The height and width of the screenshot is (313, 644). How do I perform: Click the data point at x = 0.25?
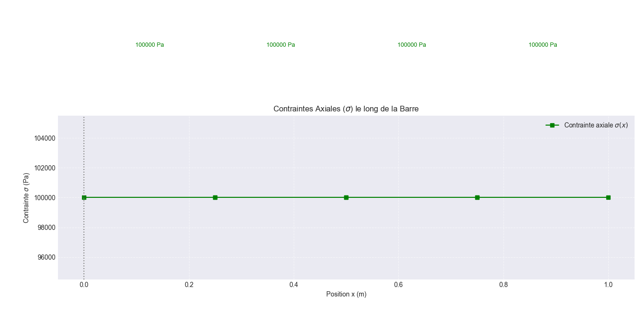215,197
